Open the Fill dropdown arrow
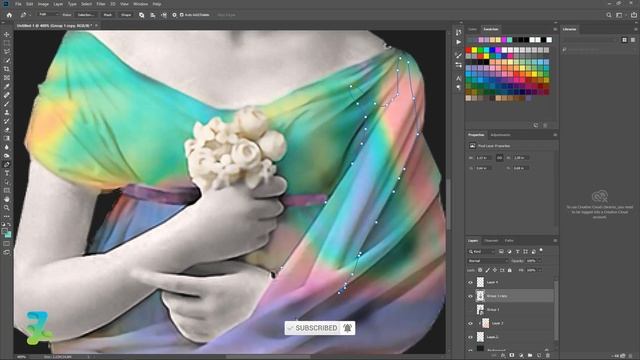Screen dimensions: 640x360 click(x=540, y=270)
